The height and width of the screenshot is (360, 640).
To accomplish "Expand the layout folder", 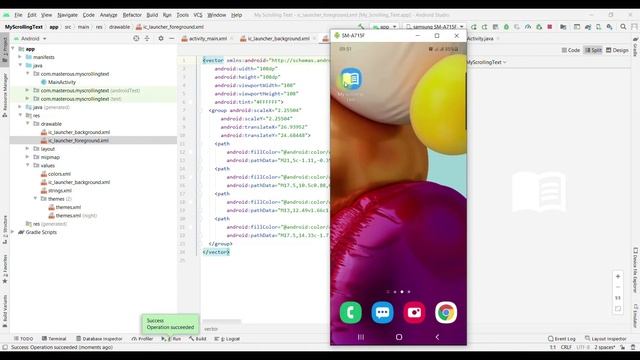I will (28, 149).
